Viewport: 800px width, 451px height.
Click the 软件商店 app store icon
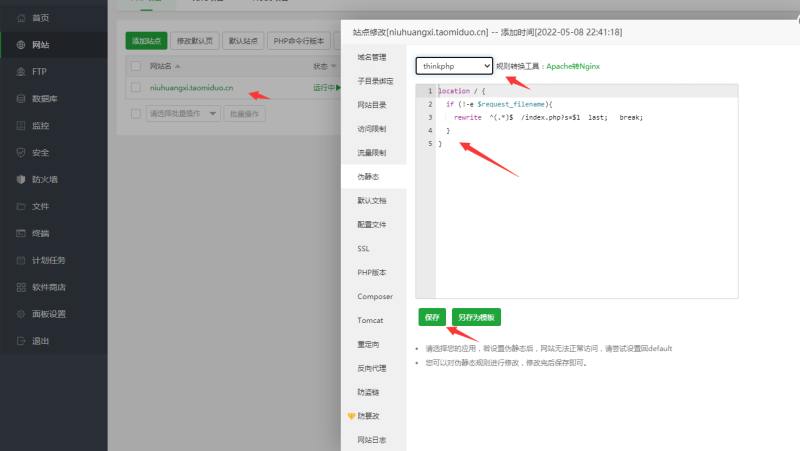20,288
